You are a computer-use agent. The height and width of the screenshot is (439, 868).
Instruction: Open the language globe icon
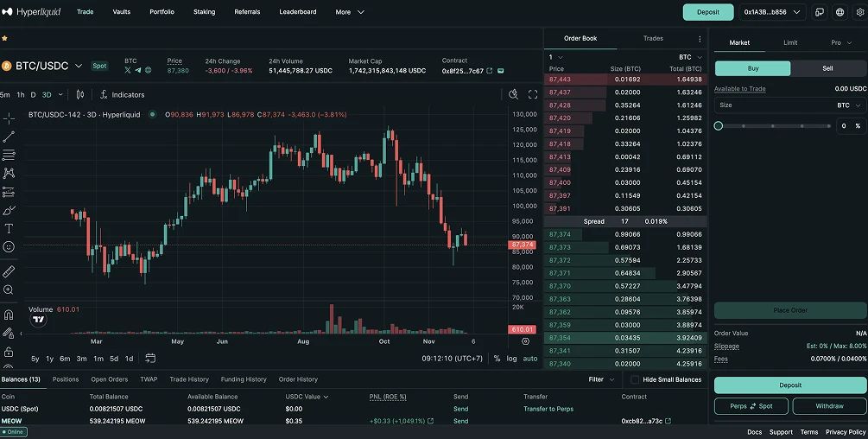pos(839,12)
